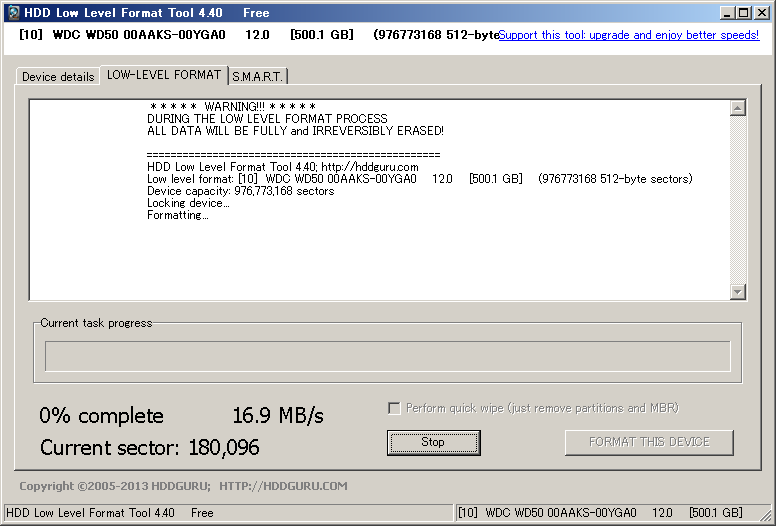Screen dimensions: 776x526
Task: Click the window resize grip in status bar
Action: click(x=766, y=516)
